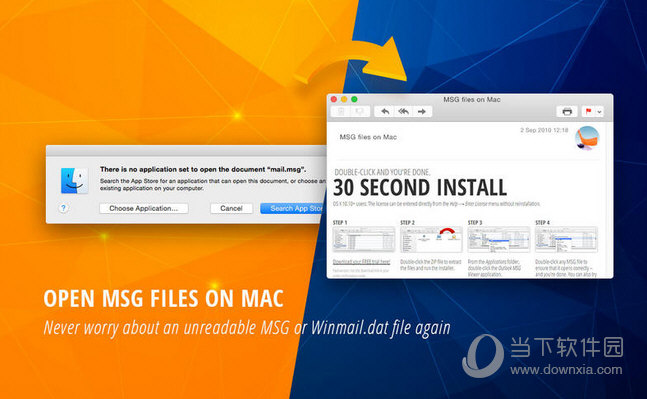Open the Download your FREE trial link
Image resolution: width=647 pixels, height=399 pixels.
click(x=361, y=262)
